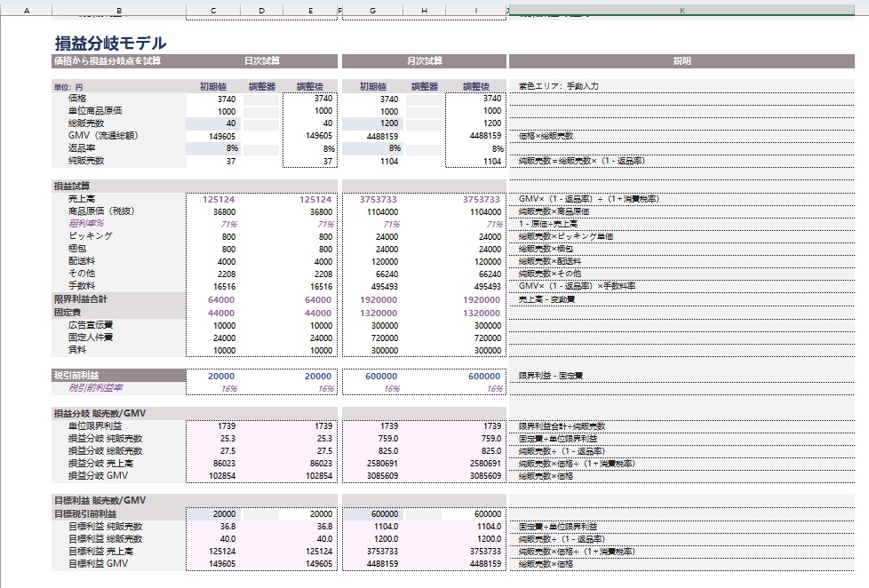The image size is (869, 588).
Task: Select monthly 初期値 総販売数 cell showing 1200
Action: click(372, 123)
